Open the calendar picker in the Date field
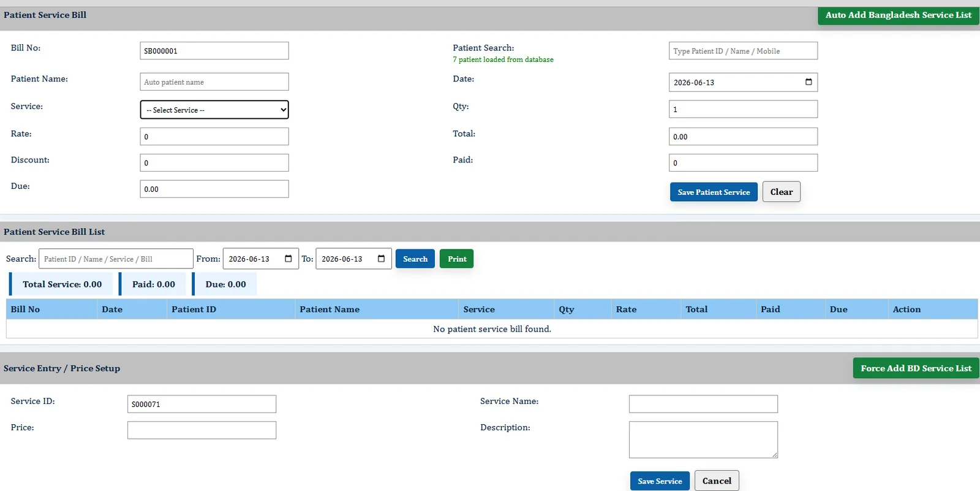This screenshot has width=980, height=491. pos(809,82)
